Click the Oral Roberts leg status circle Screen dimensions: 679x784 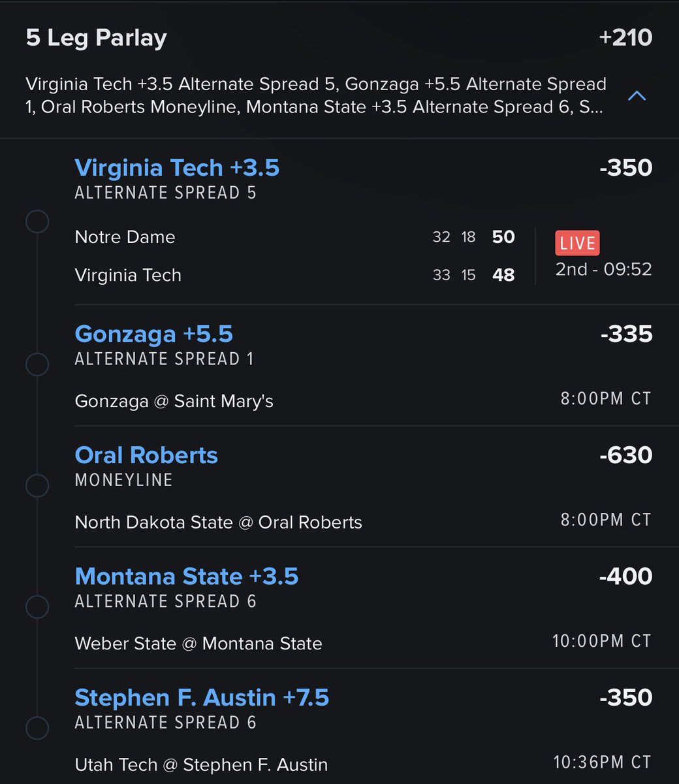coord(37,485)
